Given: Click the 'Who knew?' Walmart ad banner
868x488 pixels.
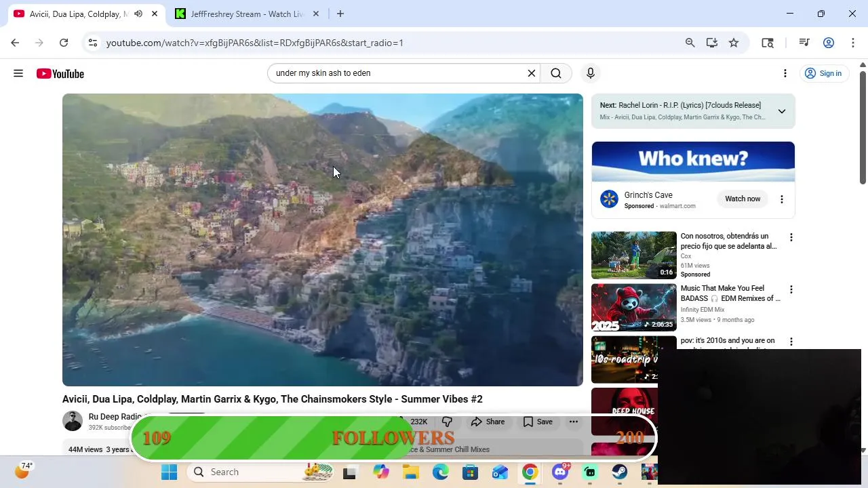Looking at the screenshot, I should [x=693, y=161].
